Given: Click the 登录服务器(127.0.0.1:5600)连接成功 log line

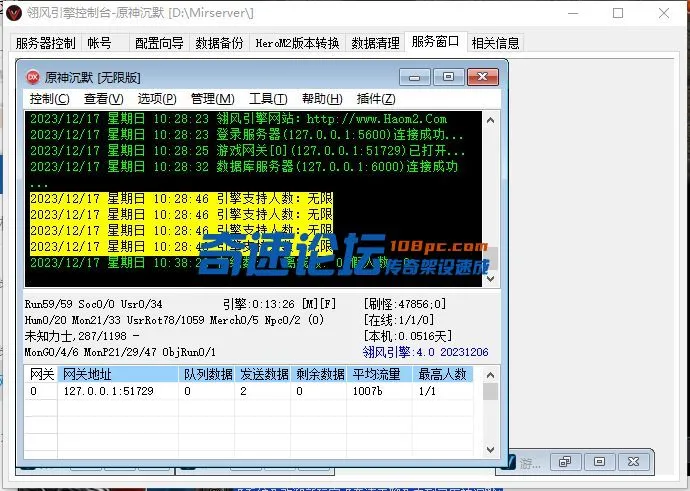Looking at the screenshot, I should click(x=246, y=135).
